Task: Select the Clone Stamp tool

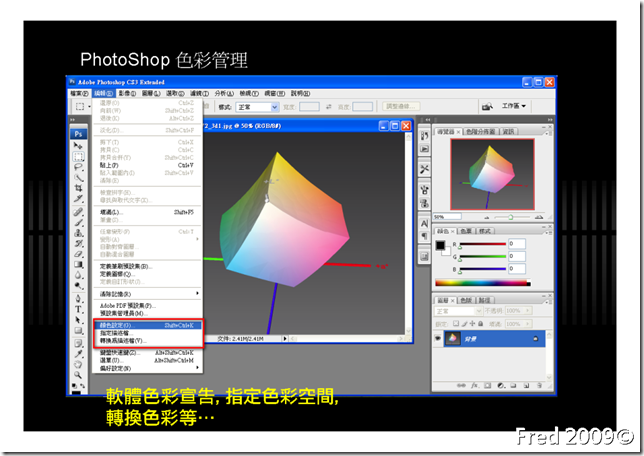Action: pyautogui.click(x=78, y=233)
